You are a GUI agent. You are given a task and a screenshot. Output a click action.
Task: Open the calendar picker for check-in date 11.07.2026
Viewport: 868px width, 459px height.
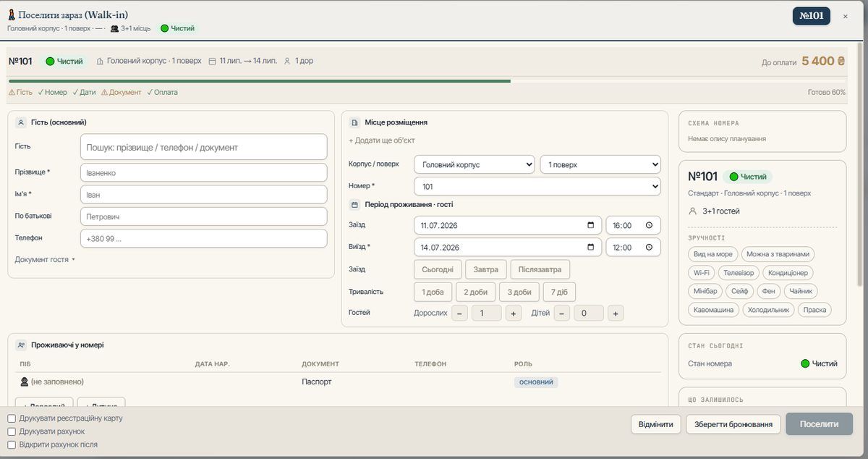pos(591,225)
